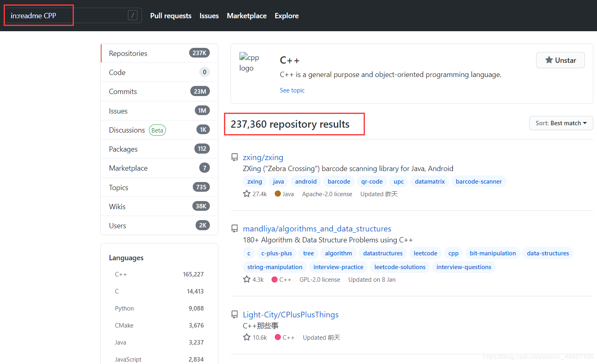The image size is (597, 364).
Task: Select the Repositories filter in sidebar
Action: coord(159,53)
